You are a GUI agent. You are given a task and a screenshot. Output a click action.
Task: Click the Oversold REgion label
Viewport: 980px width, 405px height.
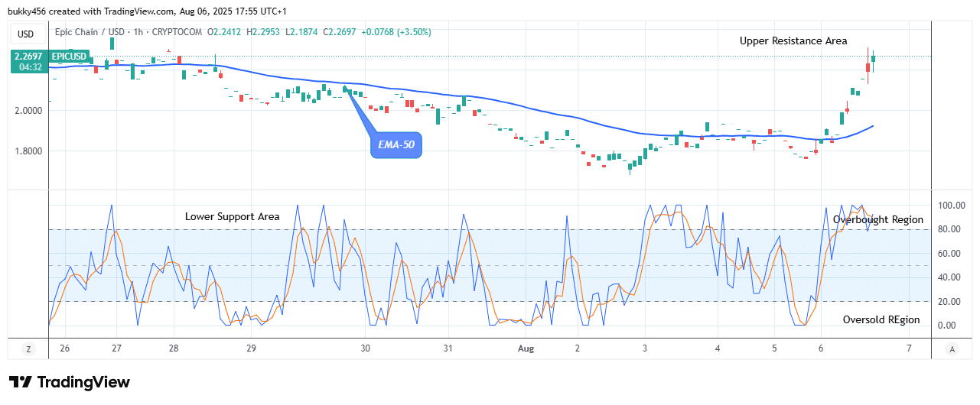(x=881, y=320)
